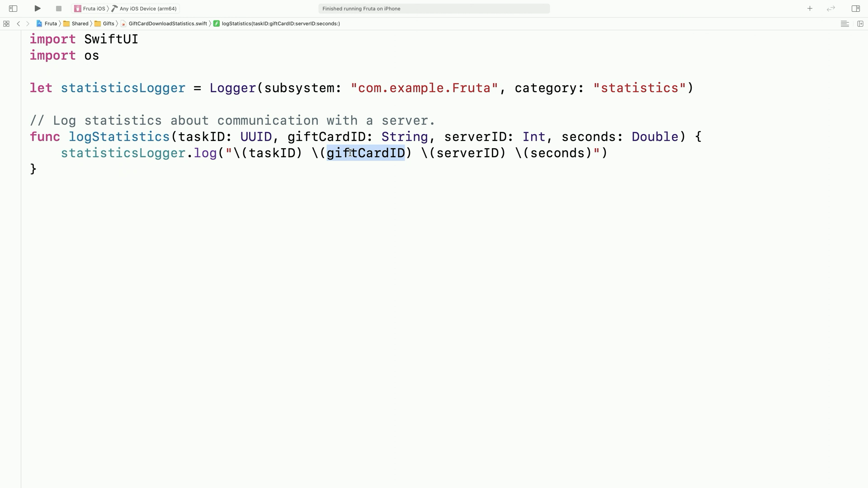
Task: Open Fruta project breadcrumb
Action: pos(47,23)
